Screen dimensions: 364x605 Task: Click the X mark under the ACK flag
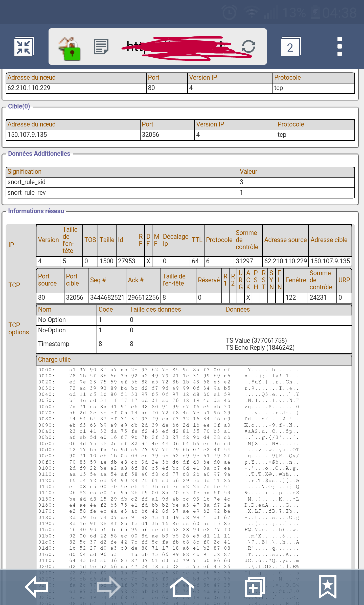(248, 298)
